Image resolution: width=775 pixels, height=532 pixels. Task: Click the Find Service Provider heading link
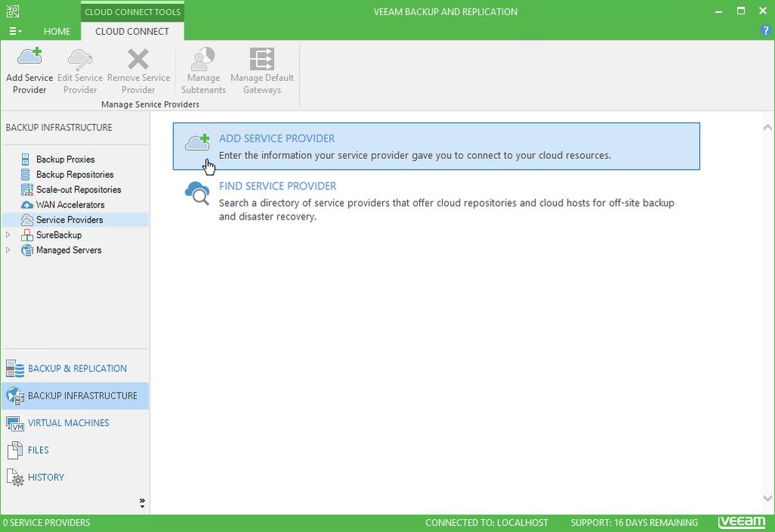pyautogui.click(x=278, y=186)
